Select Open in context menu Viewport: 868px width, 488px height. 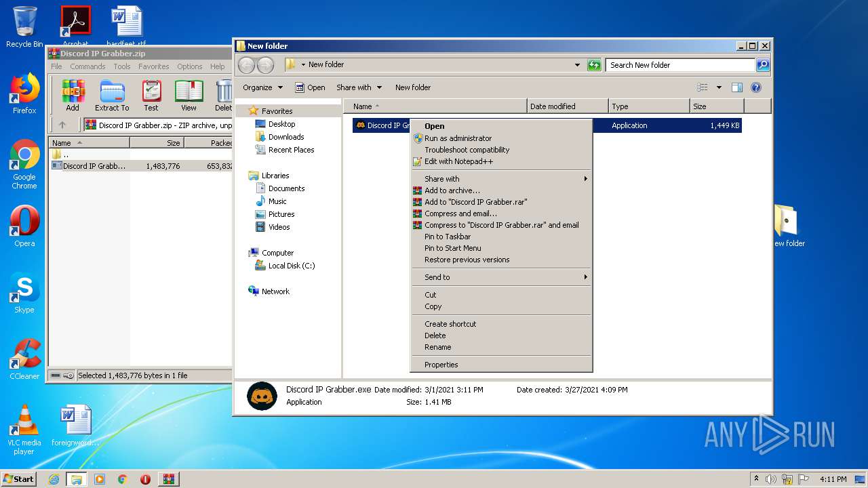click(501, 126)
